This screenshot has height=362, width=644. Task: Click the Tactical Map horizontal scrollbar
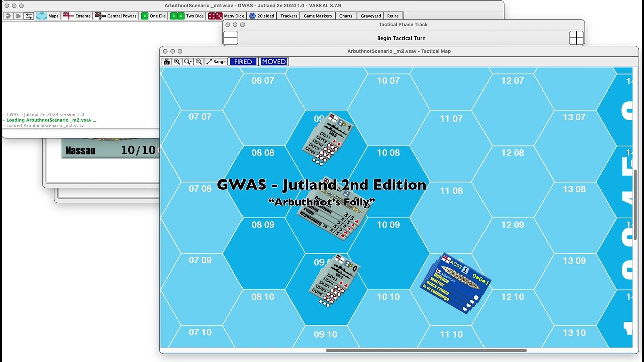pos(426,350)
